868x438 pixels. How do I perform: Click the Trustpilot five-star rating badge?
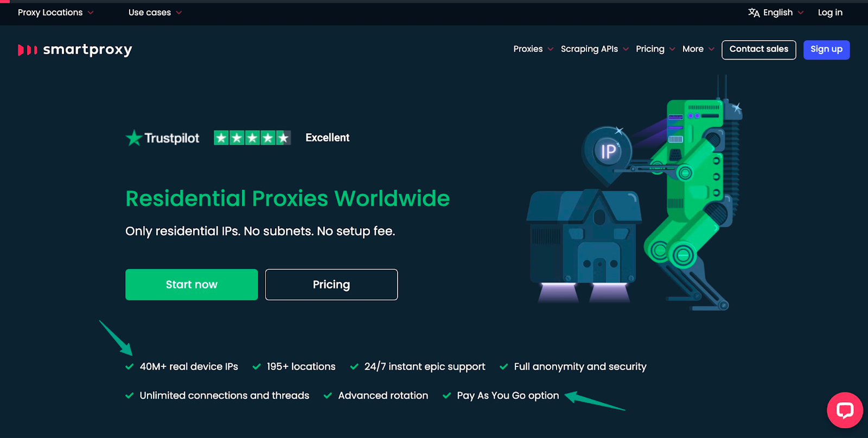click(252, 138)
